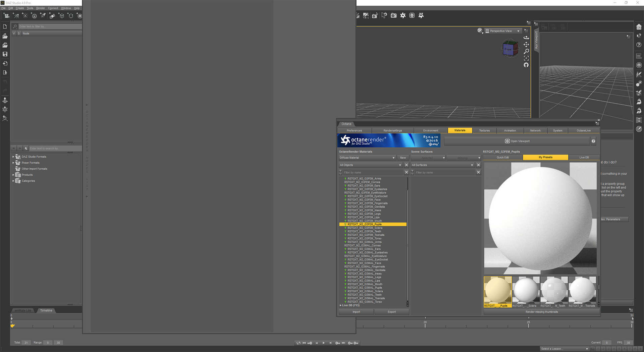Viewport: 644px width, 352px height.
Task: Toggle the S selectable column header
Action: coord(19,34)
